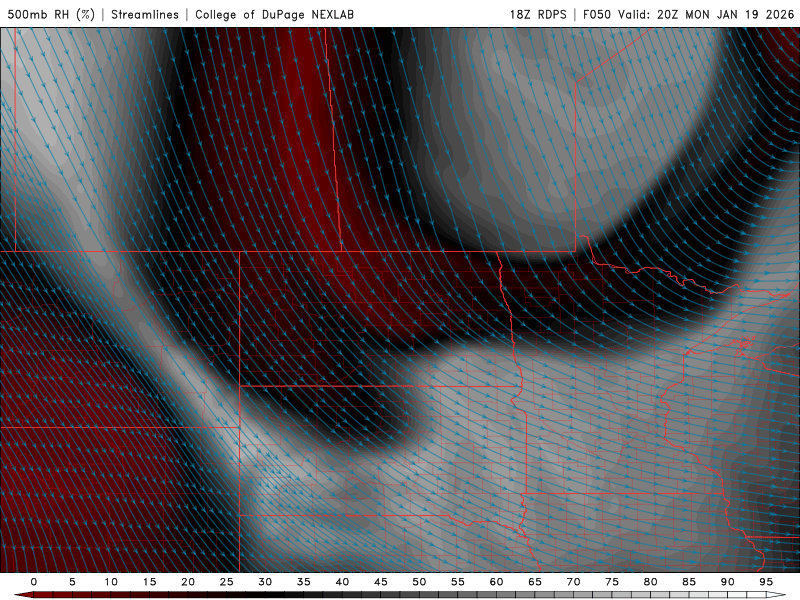Click "College of DuPage NEXLAB" text

pyautogui.click(x=274, y=14)
